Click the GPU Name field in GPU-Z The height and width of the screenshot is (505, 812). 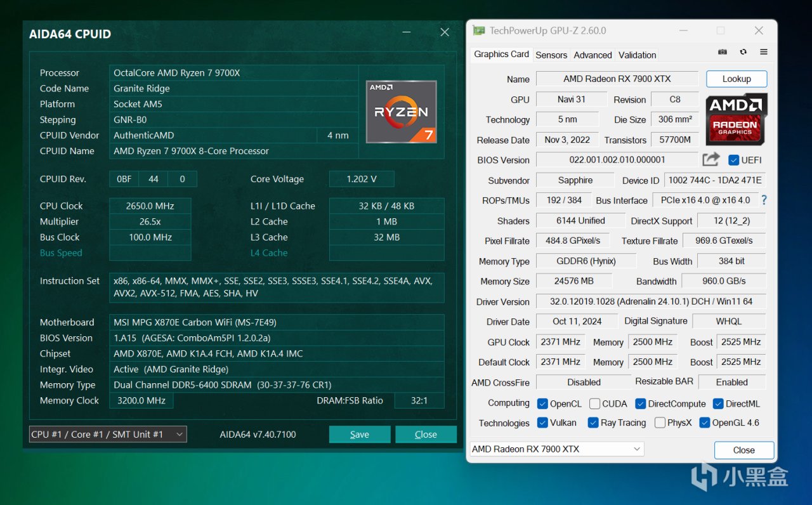pos(617,79)
